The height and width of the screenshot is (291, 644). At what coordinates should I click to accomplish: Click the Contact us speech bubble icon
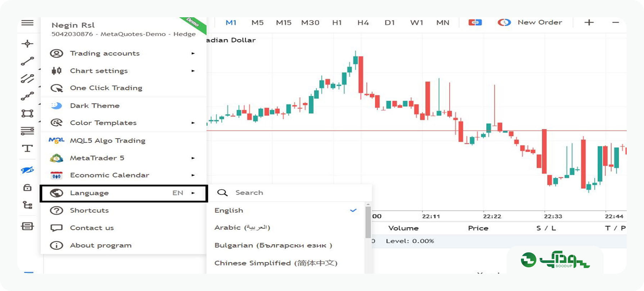coord(56,228)
